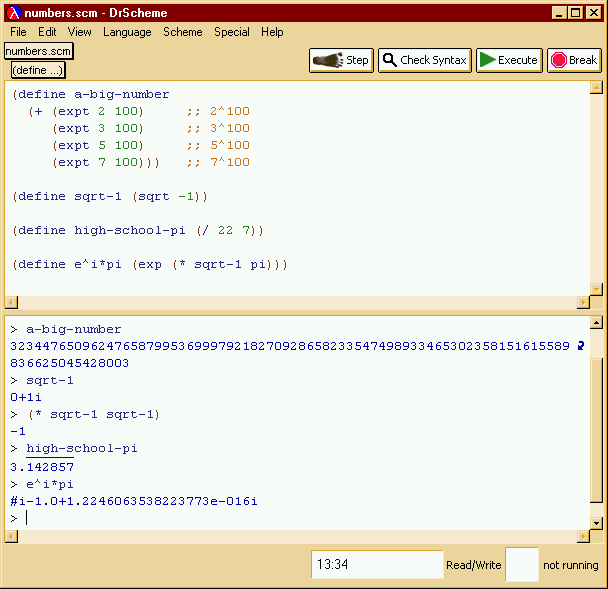This screenshot has height=589, width=608.
Task: Open the File menu
Action: 18,32
